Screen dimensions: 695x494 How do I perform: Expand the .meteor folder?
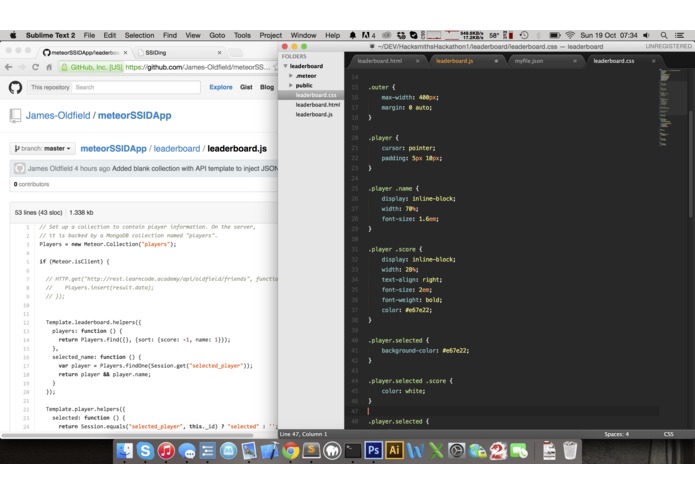click(291, 76)
